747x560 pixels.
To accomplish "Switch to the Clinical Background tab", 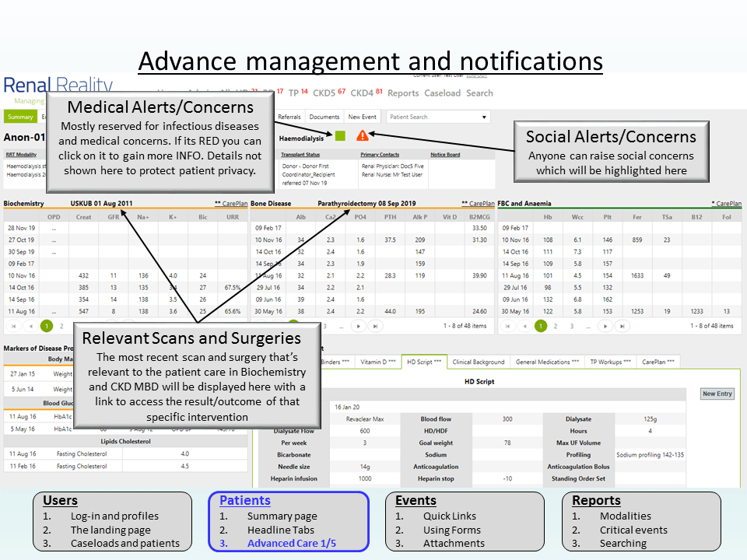I will pos(479,362).
